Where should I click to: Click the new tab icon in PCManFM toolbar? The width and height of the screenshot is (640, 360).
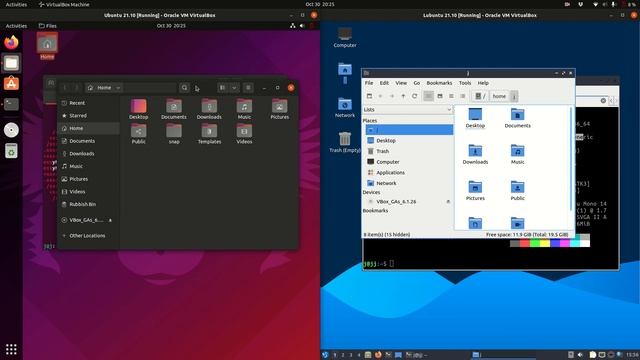click(369, 96)
